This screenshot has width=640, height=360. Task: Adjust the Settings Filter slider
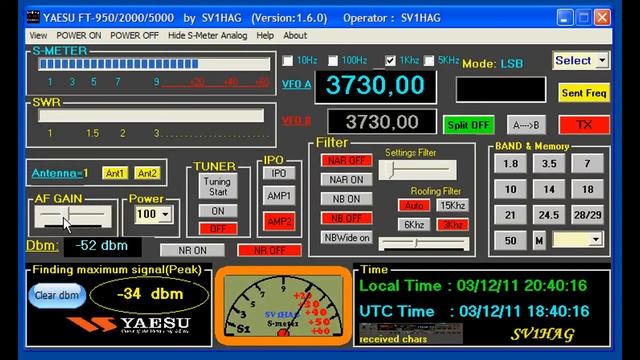point(417,170)
